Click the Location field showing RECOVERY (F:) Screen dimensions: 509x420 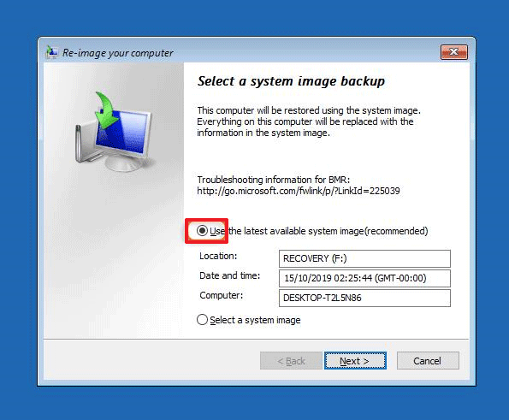click(x=364, y=258)
